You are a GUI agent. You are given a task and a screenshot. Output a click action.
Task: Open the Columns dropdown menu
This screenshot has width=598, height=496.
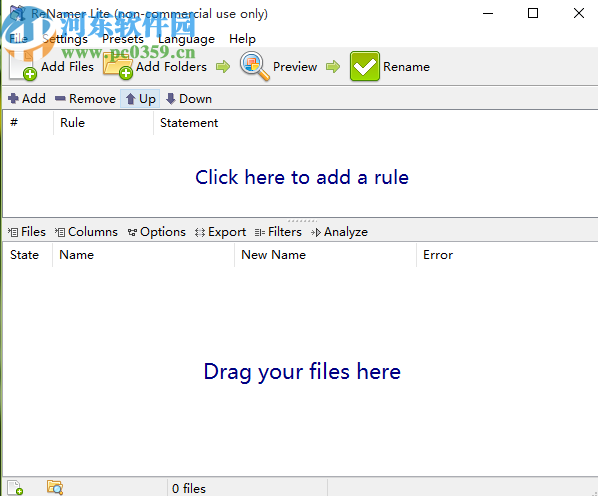[86, 232]
